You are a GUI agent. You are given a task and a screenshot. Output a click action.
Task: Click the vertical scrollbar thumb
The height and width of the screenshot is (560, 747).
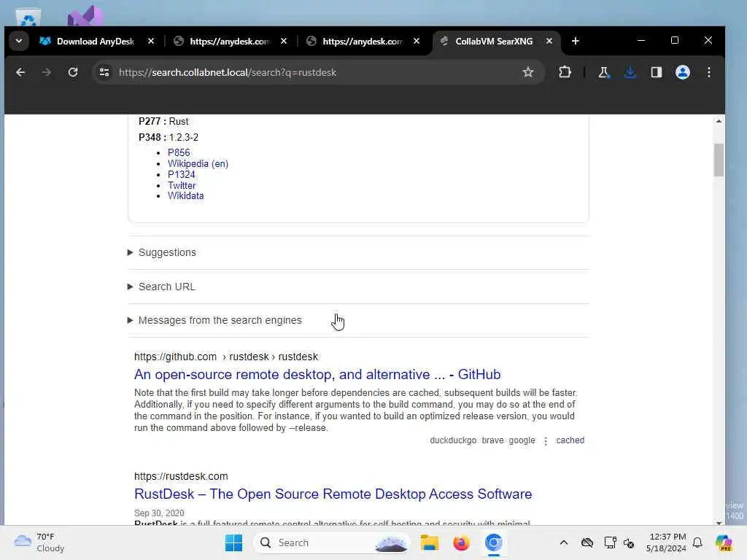(x=719, y=160)
